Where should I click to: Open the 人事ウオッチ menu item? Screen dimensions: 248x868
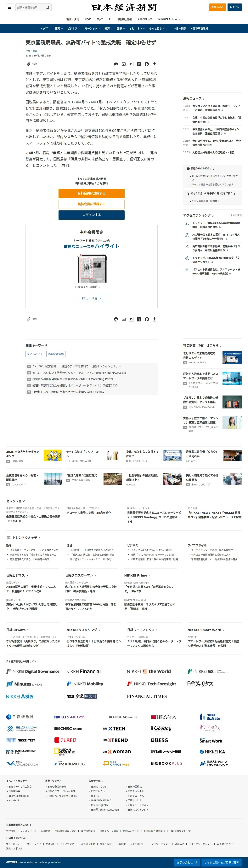click(145, 19)
